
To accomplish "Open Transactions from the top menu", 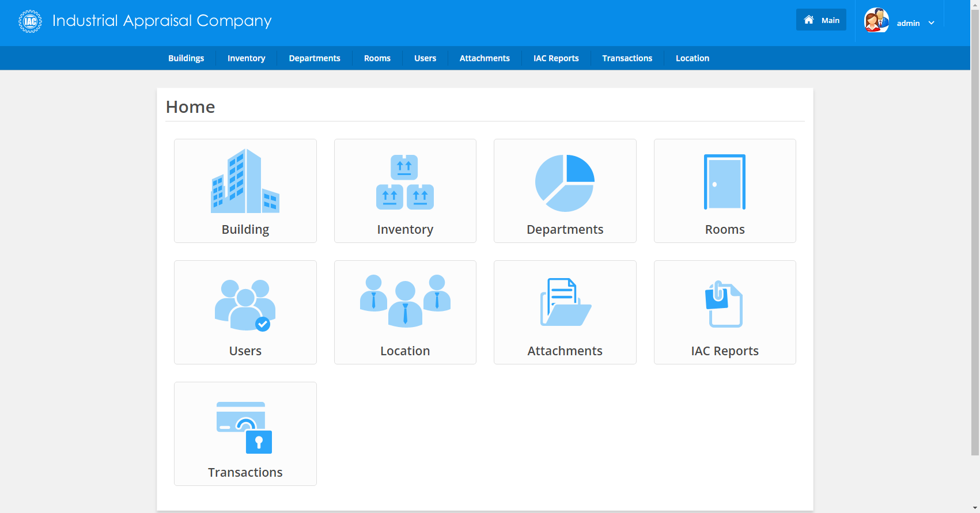I will pos(627,58).
